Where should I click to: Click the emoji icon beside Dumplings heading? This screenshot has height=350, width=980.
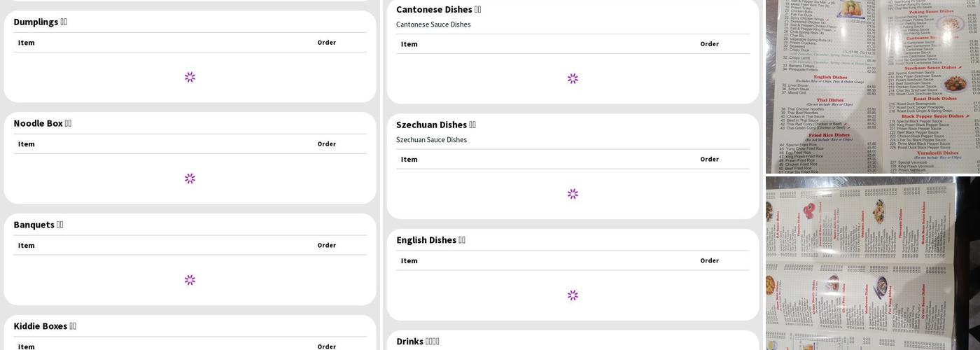64,22
